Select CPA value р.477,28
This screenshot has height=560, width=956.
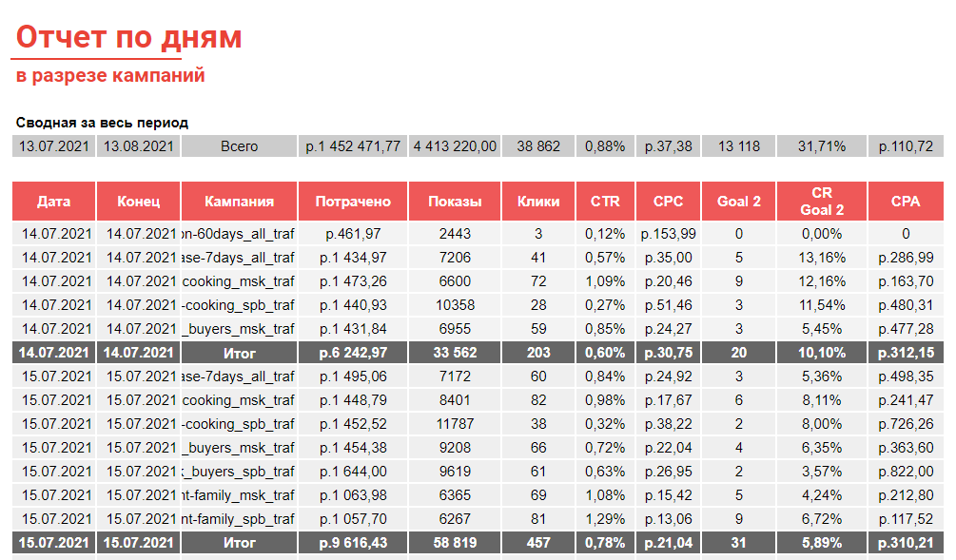pos(906,329)
